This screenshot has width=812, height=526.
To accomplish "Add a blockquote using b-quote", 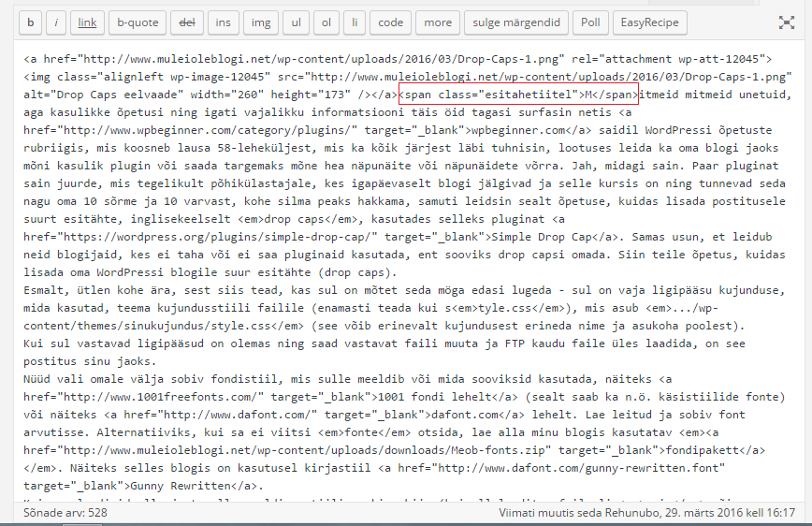I will 135,22.
